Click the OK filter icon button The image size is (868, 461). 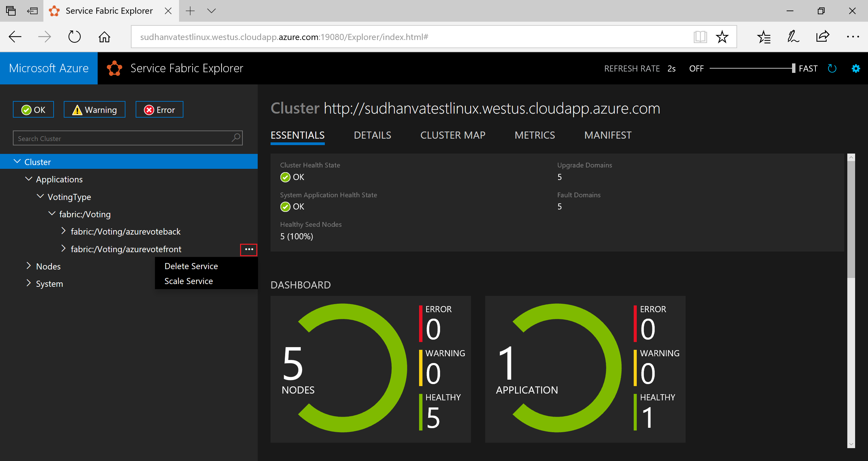(x=32, y=109)
